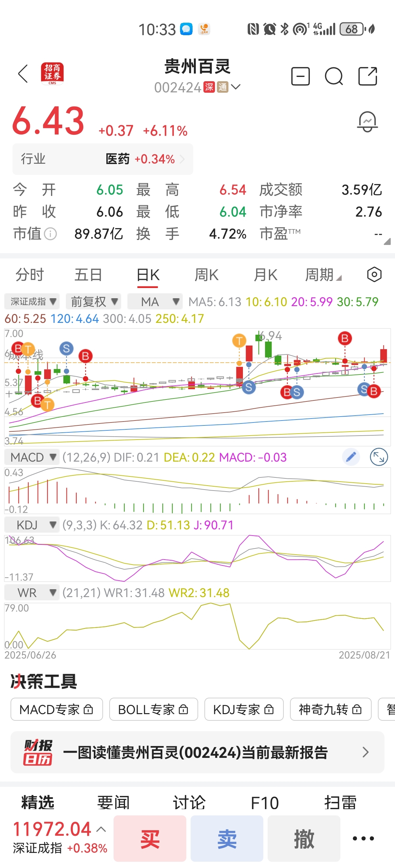395x868 pixels.
Task: Open the 深证成指 overlay dropdown
Action: pos(32,301)
